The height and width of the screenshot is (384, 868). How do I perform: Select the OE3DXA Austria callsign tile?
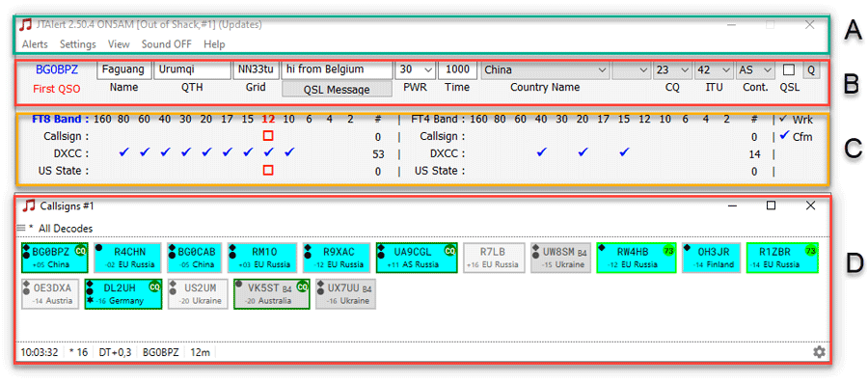pos(50,293)
